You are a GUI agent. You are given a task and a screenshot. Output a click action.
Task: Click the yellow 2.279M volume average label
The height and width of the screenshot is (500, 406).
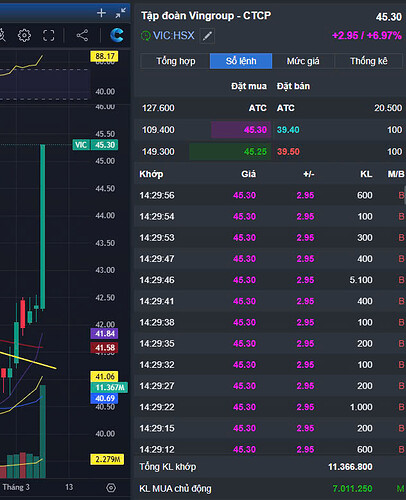[x=107, y=459]
